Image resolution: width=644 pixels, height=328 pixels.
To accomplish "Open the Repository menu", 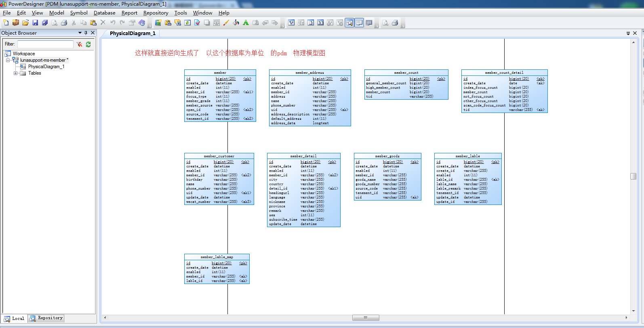I will coord(156,13).
